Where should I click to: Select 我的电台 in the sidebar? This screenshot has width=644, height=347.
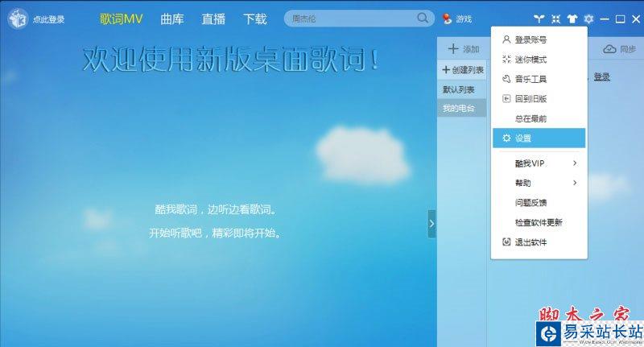click(x=461, y=109)
